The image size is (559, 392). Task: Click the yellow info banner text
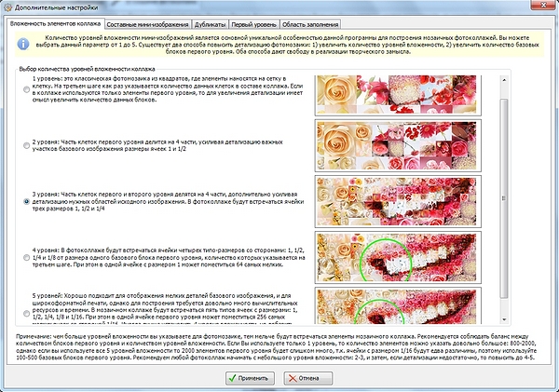coord(287,44)
